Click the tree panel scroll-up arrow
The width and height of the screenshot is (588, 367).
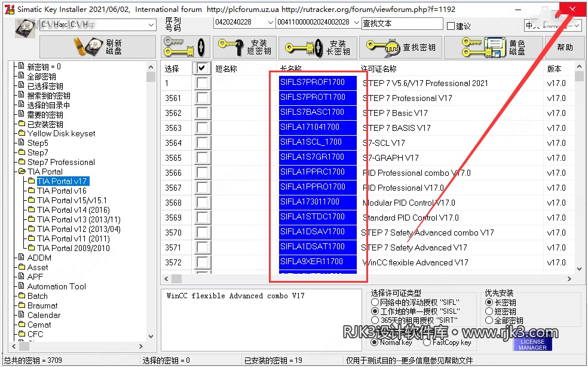point(151,67)
